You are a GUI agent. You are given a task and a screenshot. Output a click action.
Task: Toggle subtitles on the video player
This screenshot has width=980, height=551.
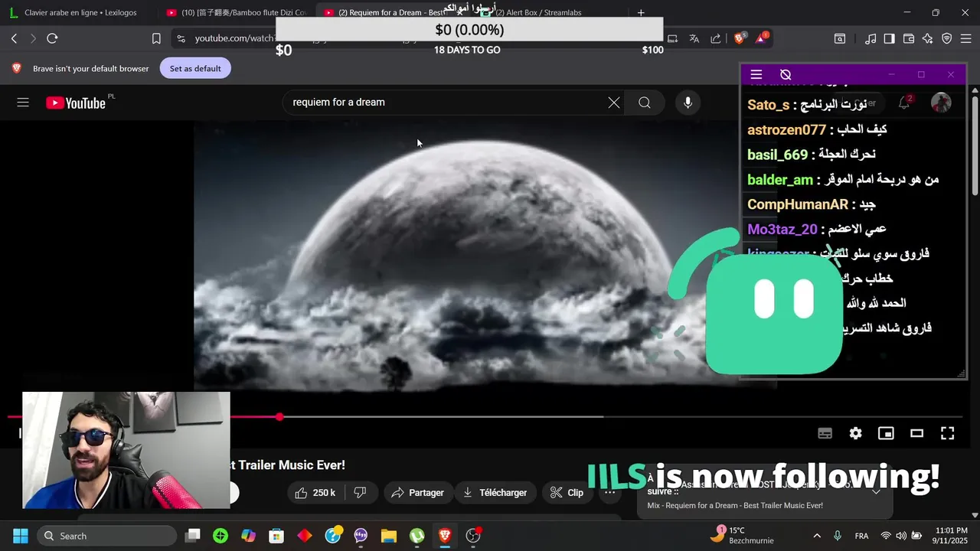pos(825,433)
